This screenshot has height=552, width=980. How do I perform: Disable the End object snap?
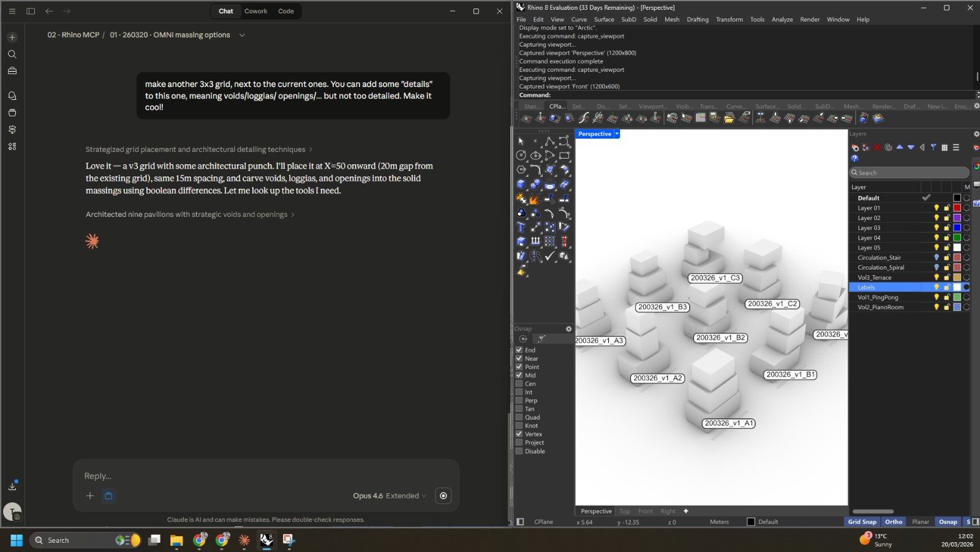point(519,350)
